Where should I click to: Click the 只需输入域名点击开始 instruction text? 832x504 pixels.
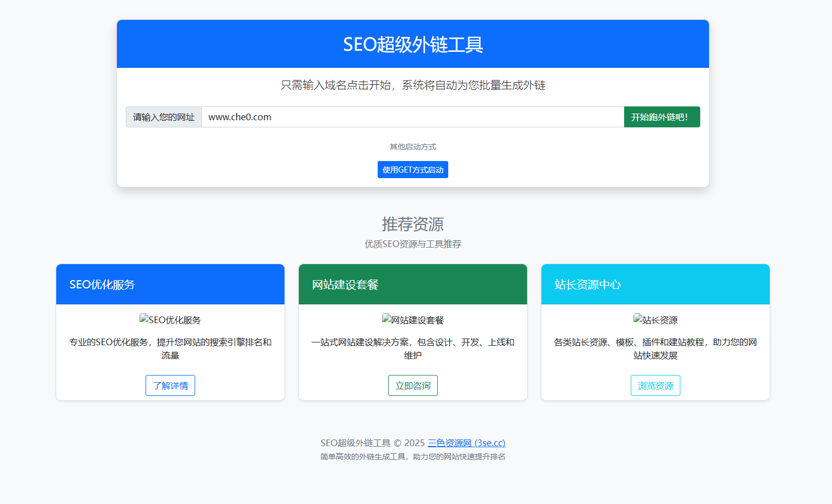pos(412,85)
